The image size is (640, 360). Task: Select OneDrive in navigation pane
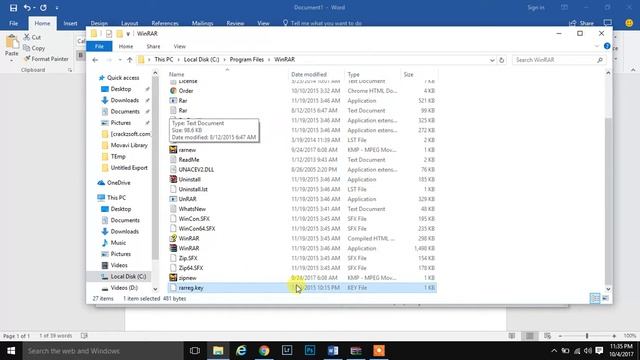pyautogui.click(x=118, y=183)
